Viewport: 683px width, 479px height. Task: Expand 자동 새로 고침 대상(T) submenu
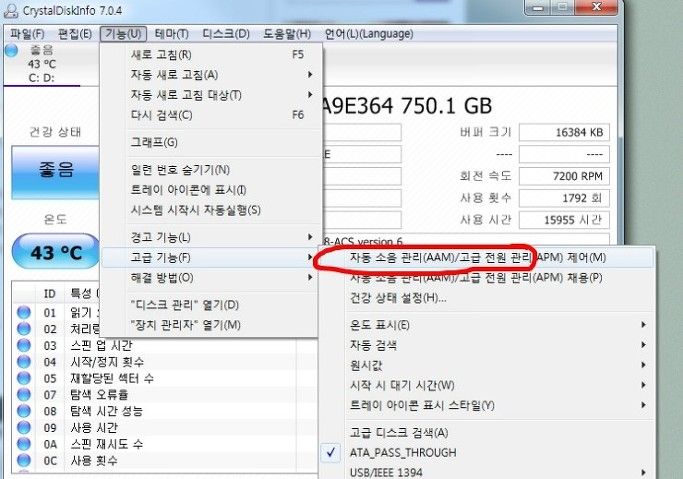coord(212,95)
